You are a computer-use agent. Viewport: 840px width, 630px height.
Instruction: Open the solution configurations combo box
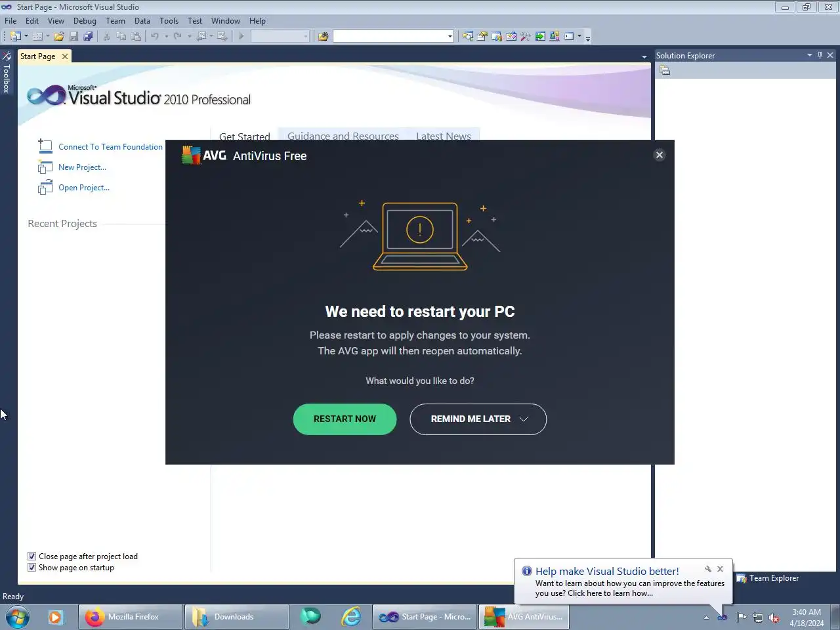(x=280, y=36)
